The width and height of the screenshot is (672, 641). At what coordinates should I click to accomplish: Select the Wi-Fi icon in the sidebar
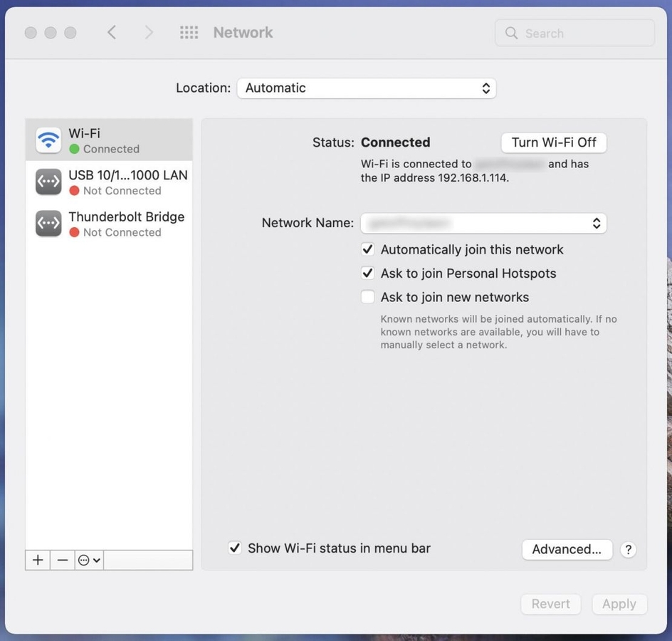pyautogui.click(x=47, y=139)
